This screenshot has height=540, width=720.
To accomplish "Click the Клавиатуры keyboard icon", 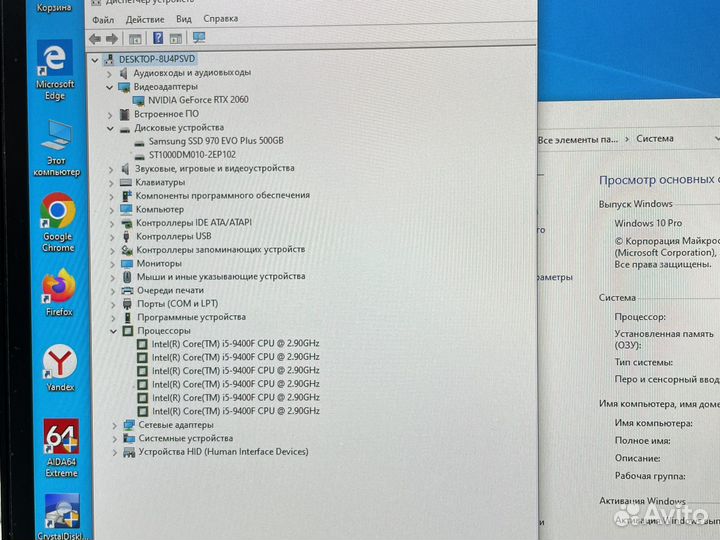I will [126, 182].
